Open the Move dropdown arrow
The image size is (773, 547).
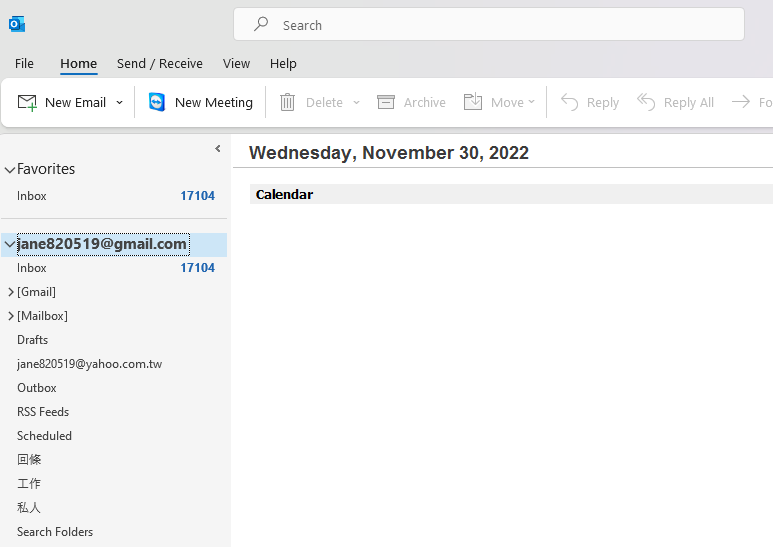tap(531, 102)
